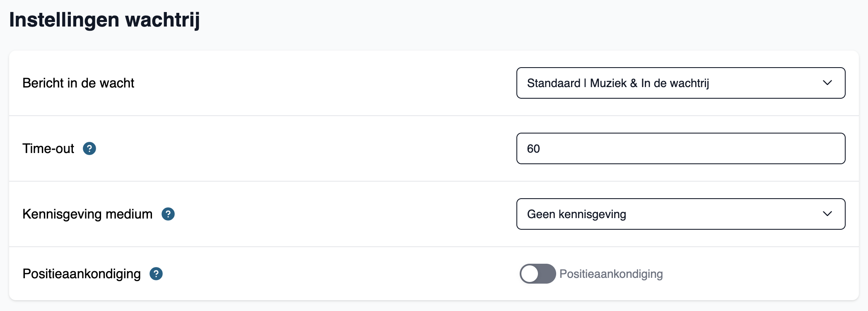This screenshot has width=868, height=311.
Task: Select the 'Standaard | Muziek & In de wachtrij' option text
Action: (x=618, y=83)
